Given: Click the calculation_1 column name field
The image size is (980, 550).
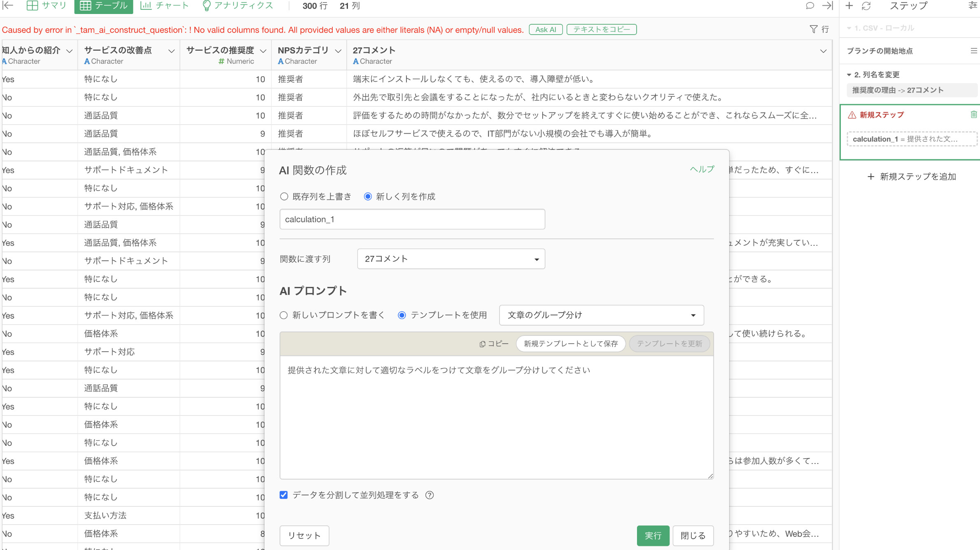Looking at the screenshot, I should click(x=412, y=219).
